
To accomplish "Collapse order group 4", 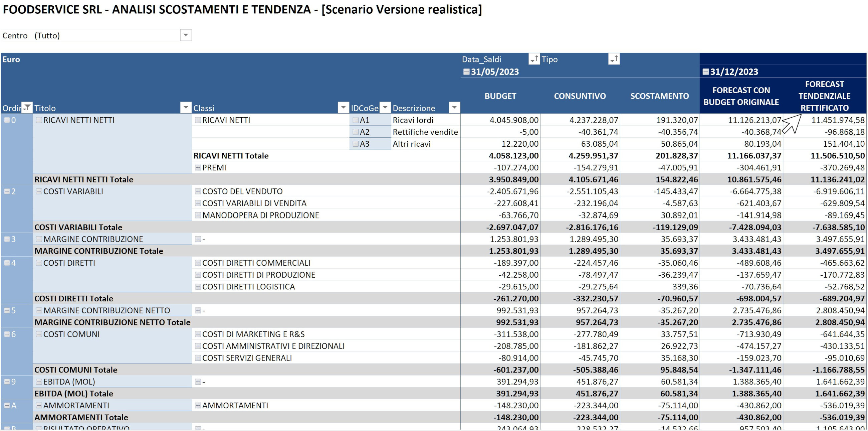I will tap(7, 263).
